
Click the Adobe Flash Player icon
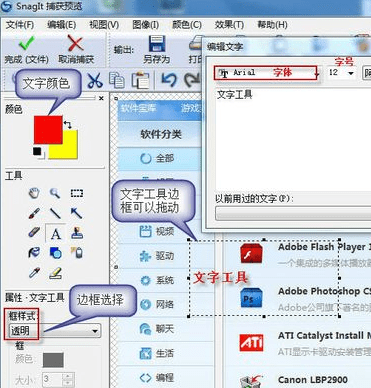pyautogui.click(x=252, y=254)
